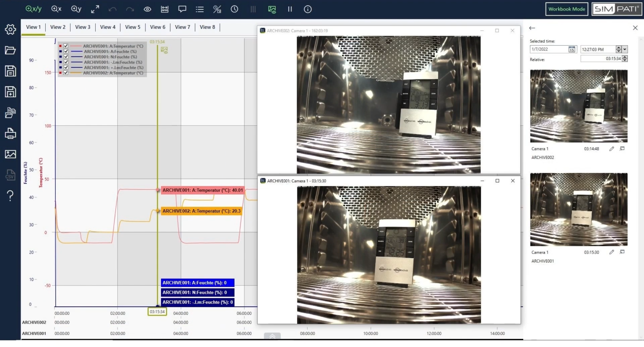Uncheck ARCHIVE001 A:Temperatur in the legend
The width and height of the screenshot is (644, 347).
(66, 46)
